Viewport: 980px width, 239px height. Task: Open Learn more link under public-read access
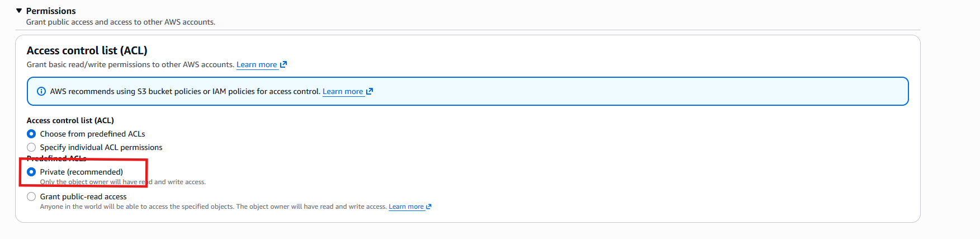[x=406, y=207]
